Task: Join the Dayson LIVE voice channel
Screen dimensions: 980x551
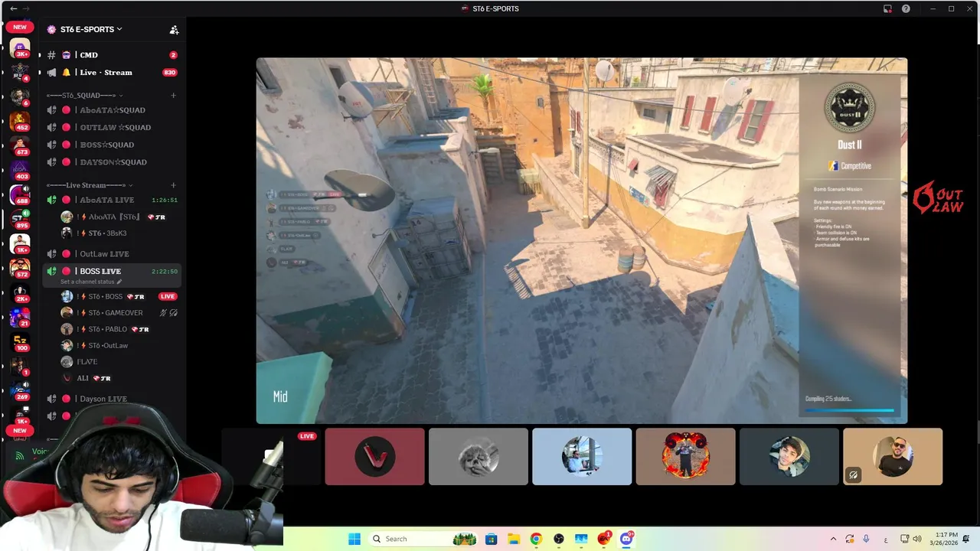Action: 113,399
